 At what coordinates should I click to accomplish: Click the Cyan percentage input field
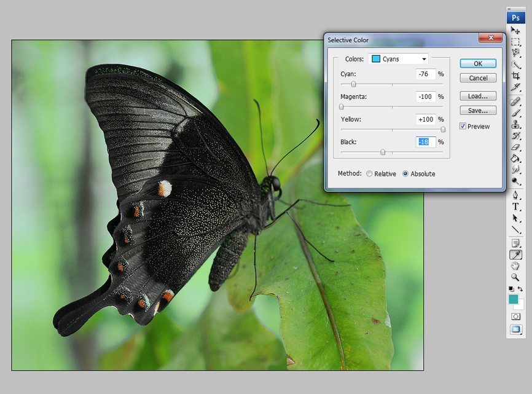[426, 74]
